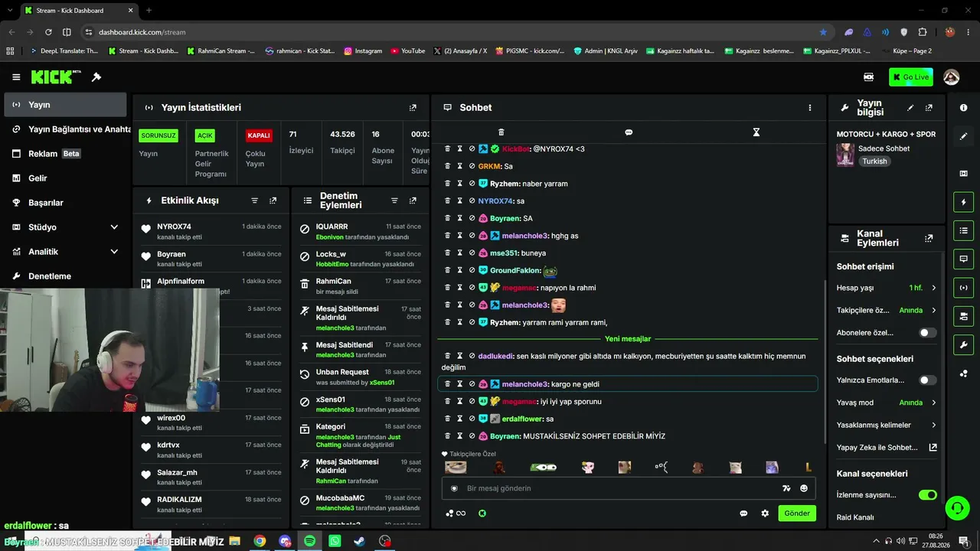Select the first follower emote thumbnail
This screenshot has width=980, height=551.
click(456, 467)
